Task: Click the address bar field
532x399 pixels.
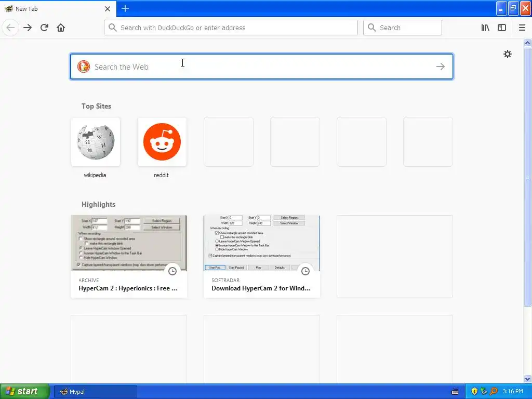Action: pos(231,28)
